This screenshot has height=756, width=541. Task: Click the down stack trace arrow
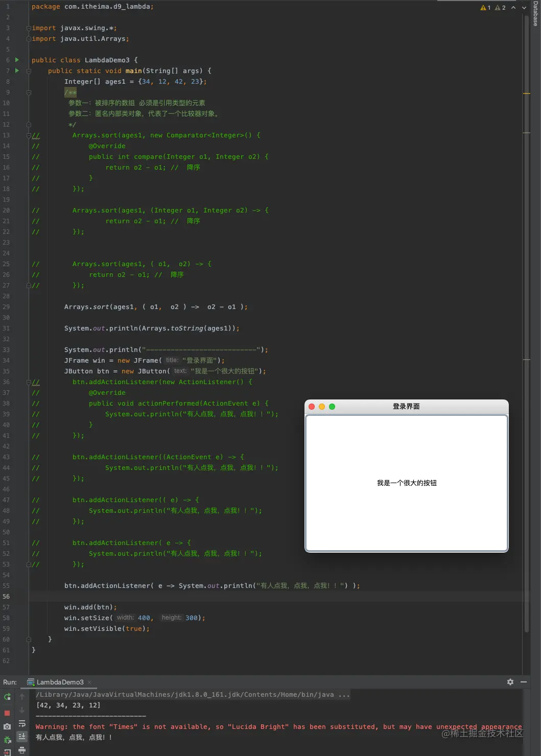pyautogui.click(x=22, y=710)
